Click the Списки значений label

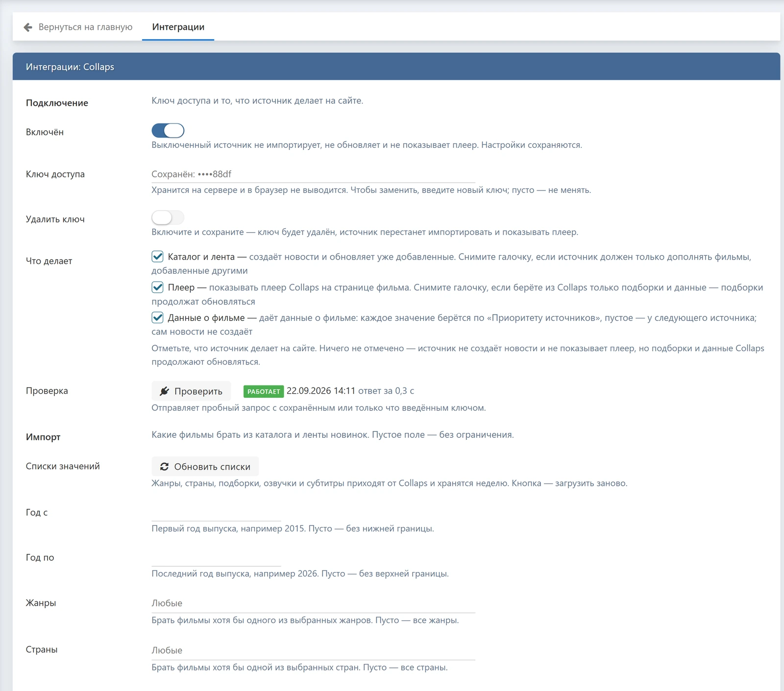pos(63,466)
